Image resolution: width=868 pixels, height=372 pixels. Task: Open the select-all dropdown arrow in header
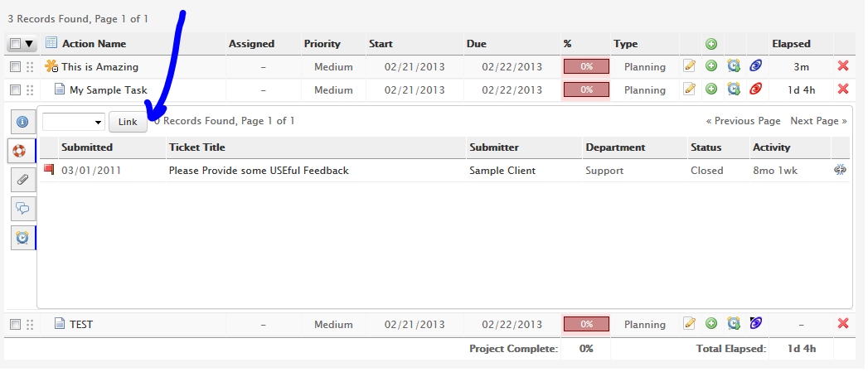(29, 44)
